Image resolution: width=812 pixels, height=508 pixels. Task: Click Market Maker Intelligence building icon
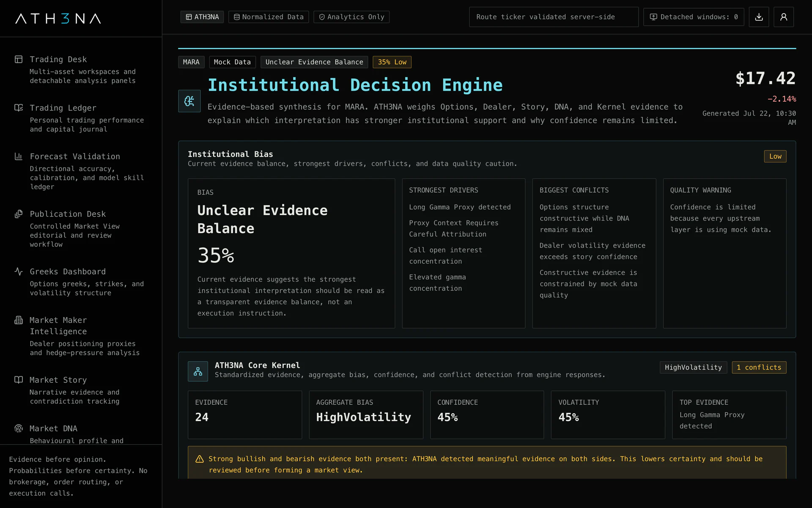(x=19, y=320)
